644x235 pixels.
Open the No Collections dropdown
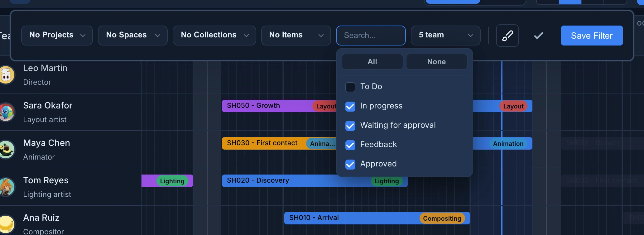214,36
